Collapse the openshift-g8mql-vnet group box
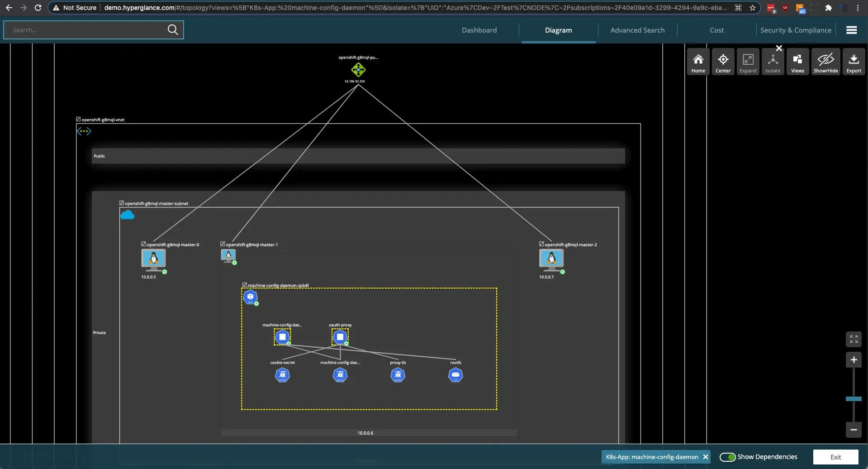This screenshot has width=868, height=469. tap(78, 120)
